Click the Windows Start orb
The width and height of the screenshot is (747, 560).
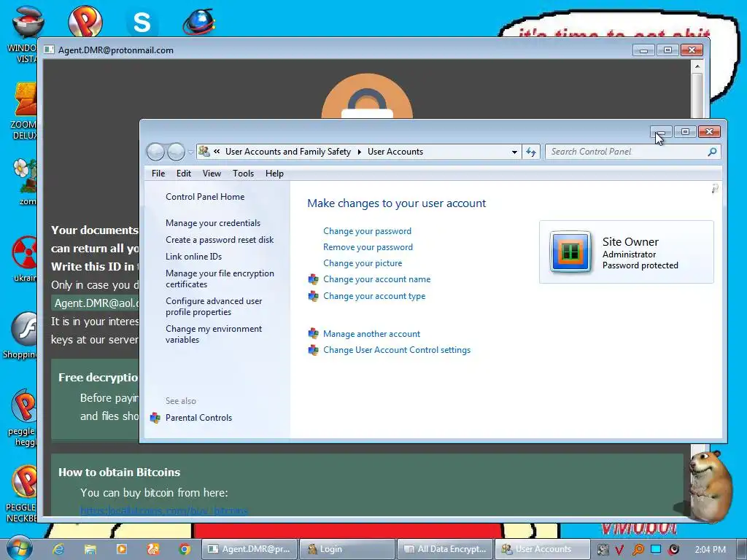[18, 548]
